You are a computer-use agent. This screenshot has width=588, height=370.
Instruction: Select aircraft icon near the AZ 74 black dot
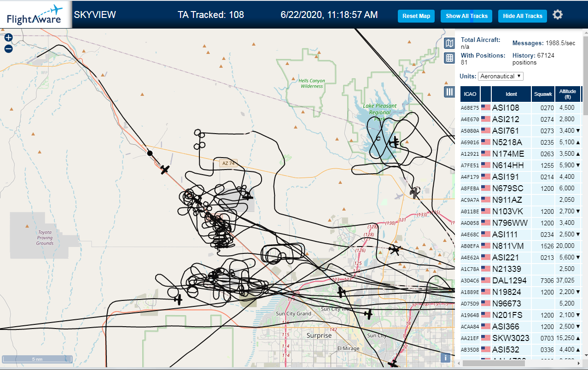coord(165,170)
